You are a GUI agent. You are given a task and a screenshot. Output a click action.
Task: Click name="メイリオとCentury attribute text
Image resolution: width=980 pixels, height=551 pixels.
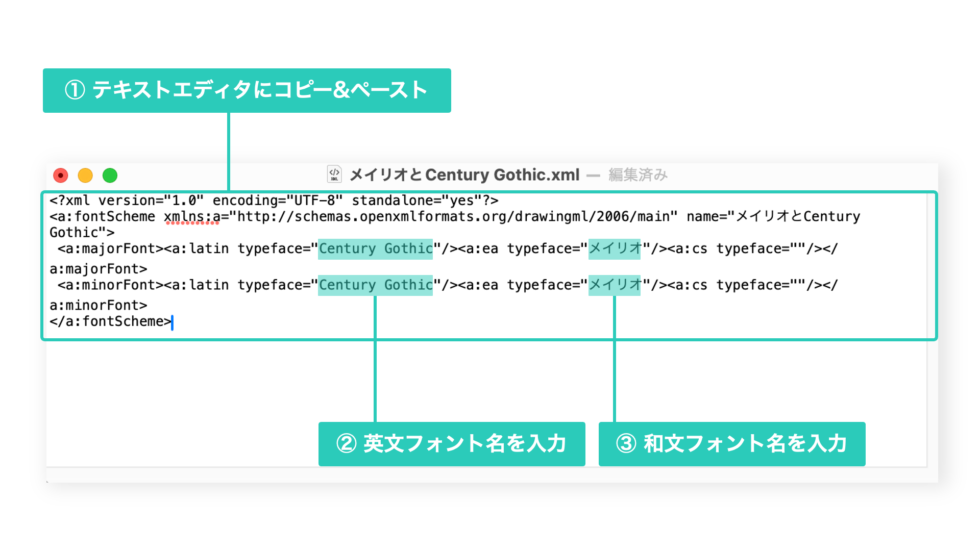[773, 217]
